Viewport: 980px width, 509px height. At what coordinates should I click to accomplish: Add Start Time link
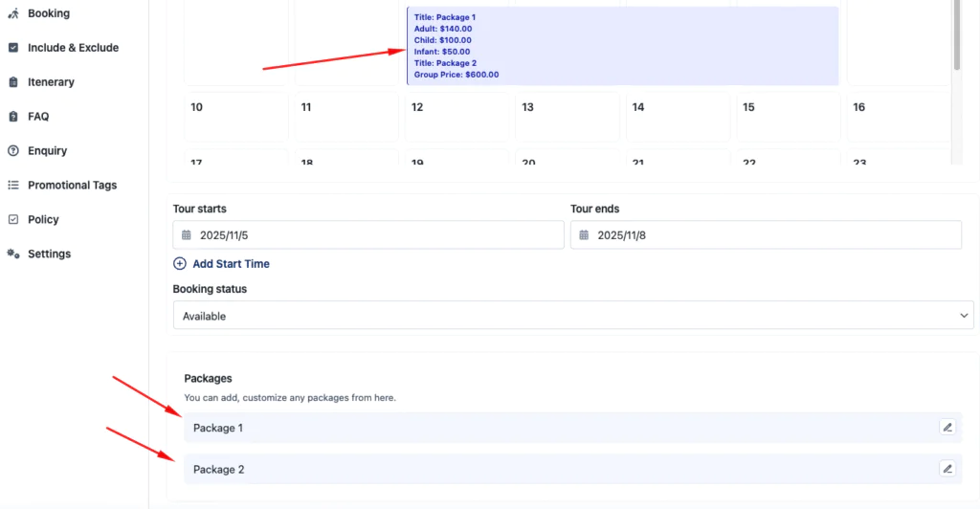pyautogui.click(x=231, y=263)
